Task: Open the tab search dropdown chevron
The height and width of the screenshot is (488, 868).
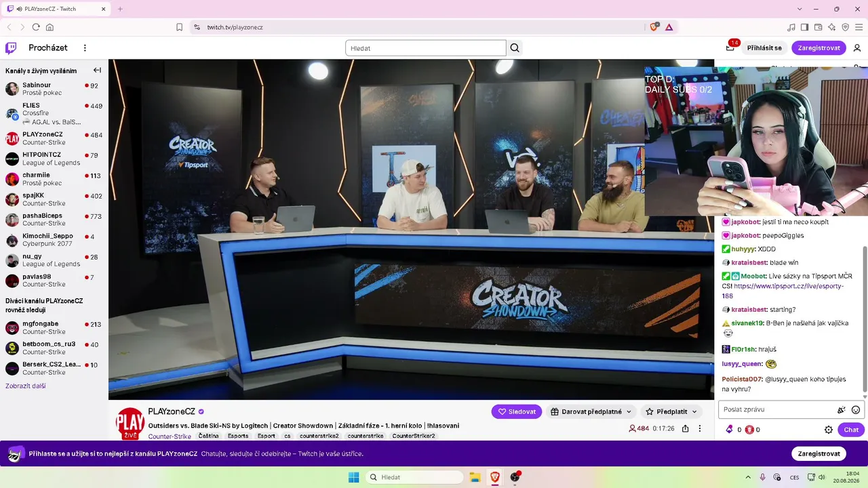Action: [x=800, y=9]
